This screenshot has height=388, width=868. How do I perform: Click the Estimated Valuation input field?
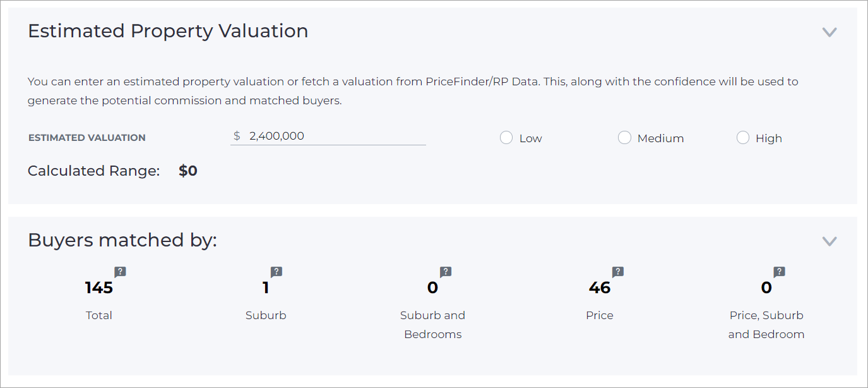tap(328, 136)
